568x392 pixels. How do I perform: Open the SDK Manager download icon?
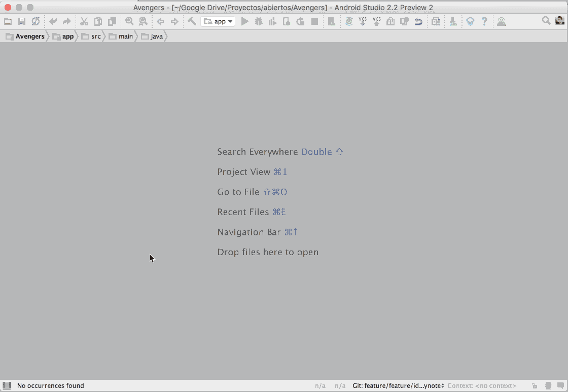pos(452,21)
